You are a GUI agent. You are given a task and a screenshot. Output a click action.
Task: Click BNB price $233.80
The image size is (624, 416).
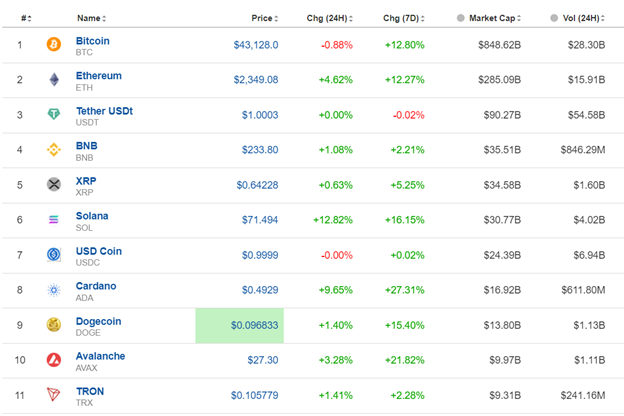tap(260, 150)
